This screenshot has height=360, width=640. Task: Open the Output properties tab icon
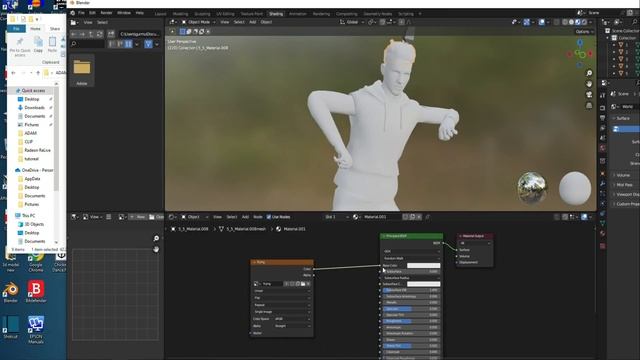click(603, 118)
